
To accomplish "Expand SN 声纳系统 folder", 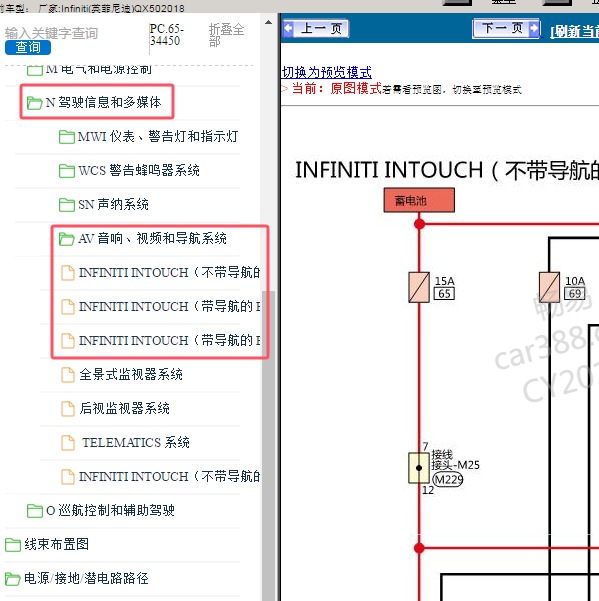I will pos(103,204).
